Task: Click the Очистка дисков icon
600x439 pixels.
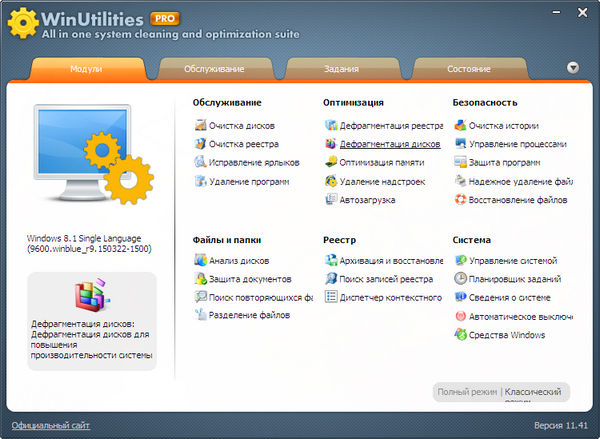Action: click(200, 126)
